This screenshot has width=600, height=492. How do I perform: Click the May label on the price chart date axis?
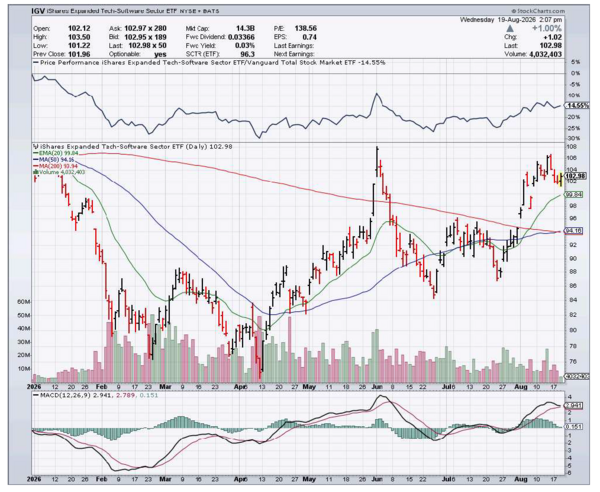click(309, 387)
